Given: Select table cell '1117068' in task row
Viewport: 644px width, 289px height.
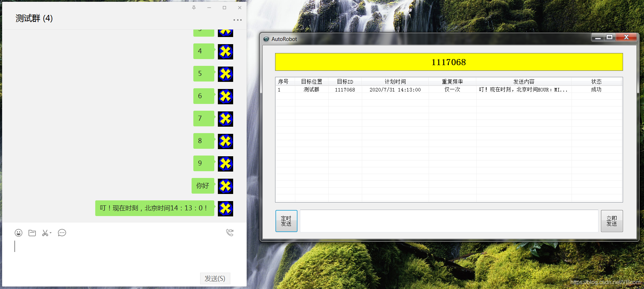Looking at the screenshot, I should pos(345,90).
